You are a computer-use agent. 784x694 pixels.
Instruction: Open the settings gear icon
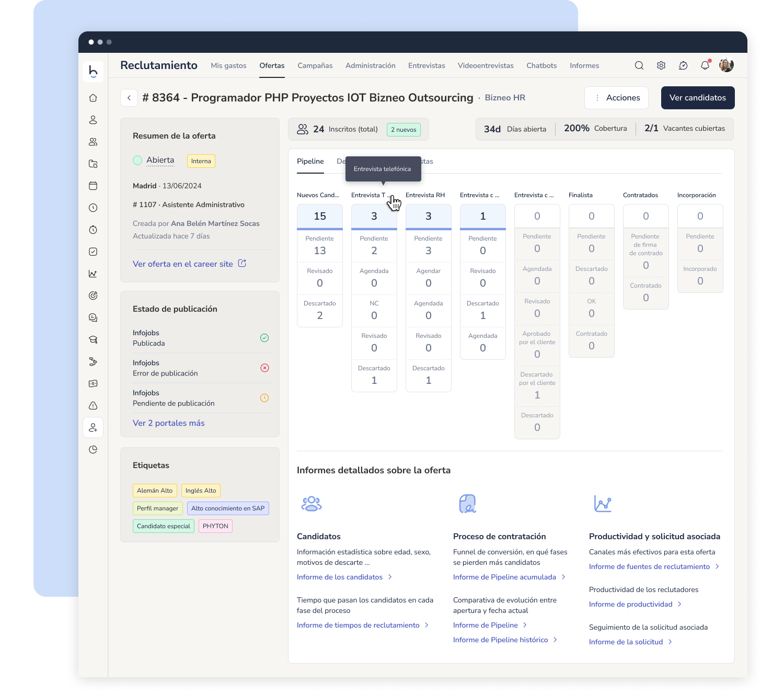661,65
